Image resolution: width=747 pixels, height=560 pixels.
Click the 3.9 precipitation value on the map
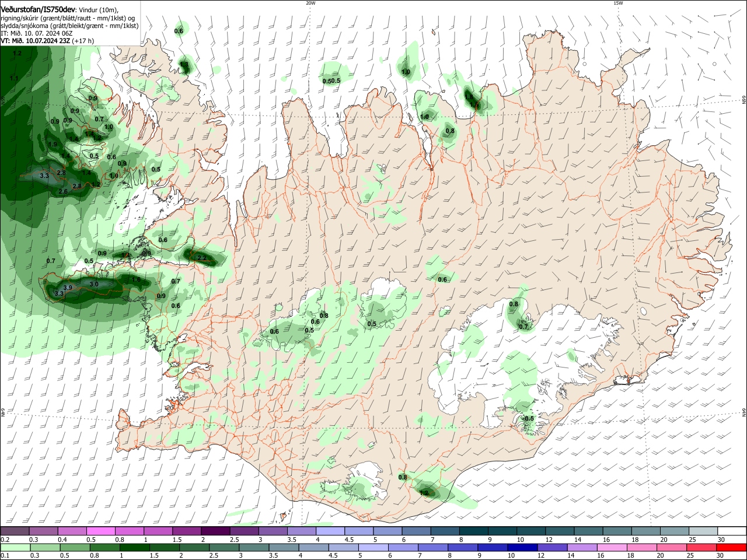click(68, 288)
